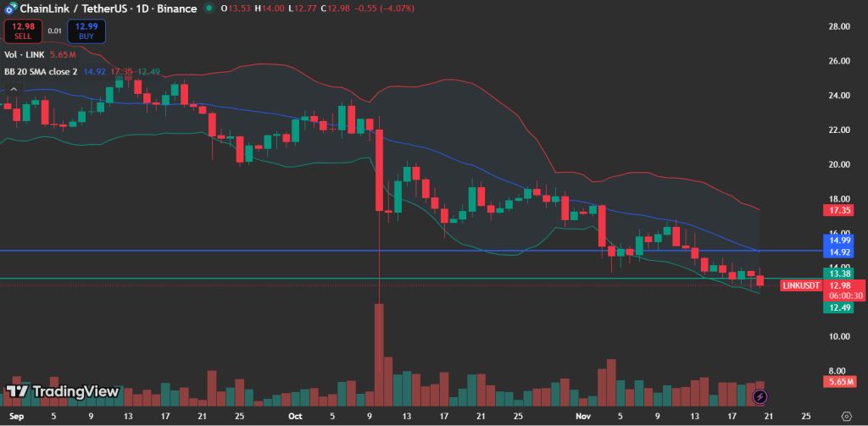The width and height of the screenshot is (868, 426).
Task: Click the 28.00 price axis label
Action: 839,26
